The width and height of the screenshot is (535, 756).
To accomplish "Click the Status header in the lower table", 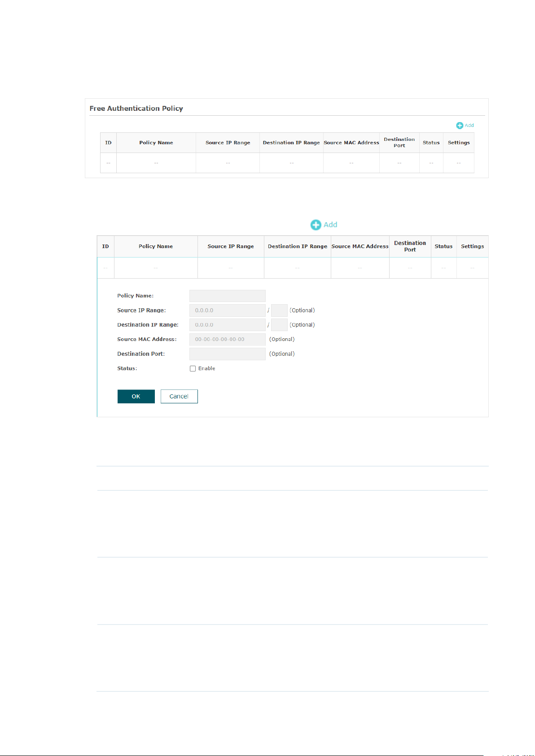I will tap(443, 246).
